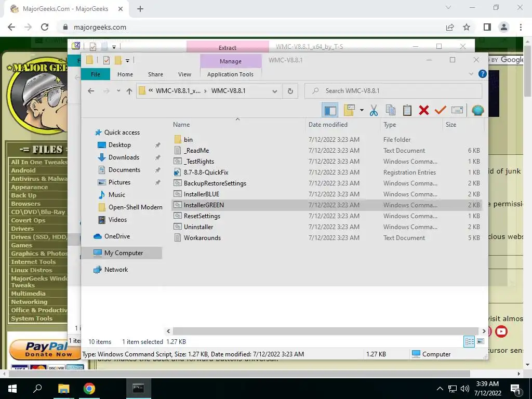Open Desktop in the navigation pane
Image resolution: width=532 pixels, height=399 pixels.
point(119,145)
